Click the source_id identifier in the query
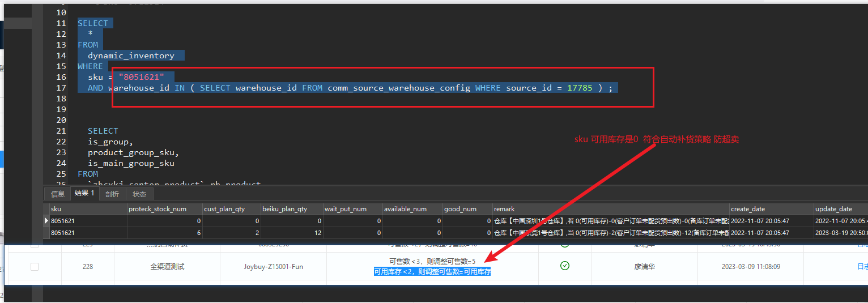 [529, 88]
